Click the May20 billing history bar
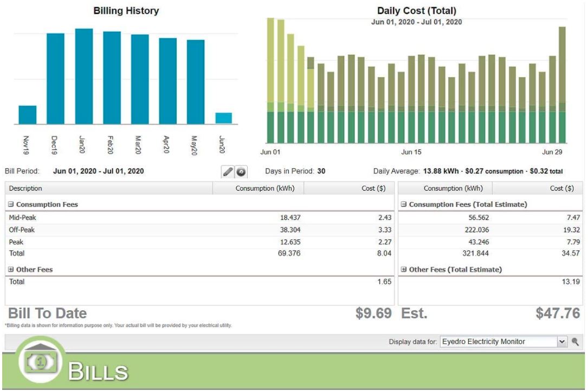588x391 pixels. [x=196, y=82]
